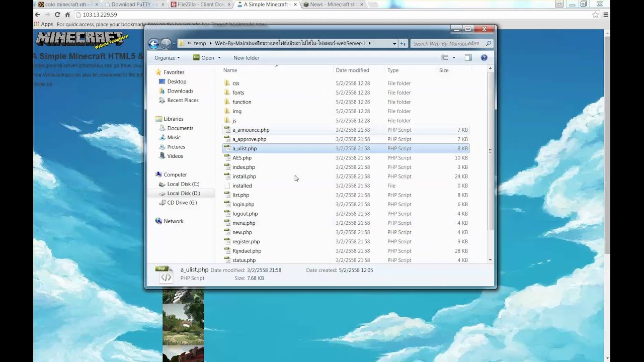Image resolution: width=644 pixels, height=362 pixels.
Task: Click the file list scroll down arrow
Action: (491, 260)
